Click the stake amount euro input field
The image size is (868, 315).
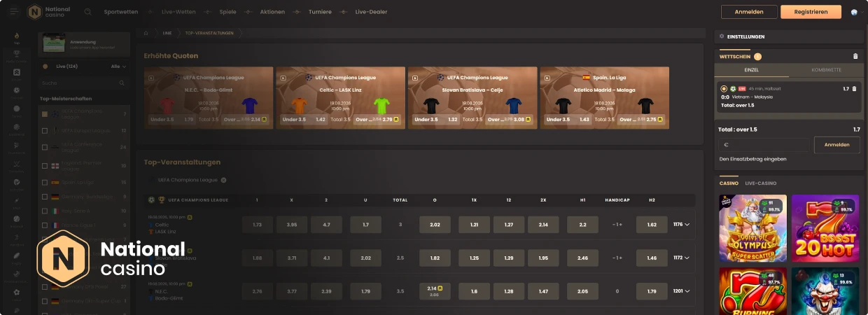[764, 145]
